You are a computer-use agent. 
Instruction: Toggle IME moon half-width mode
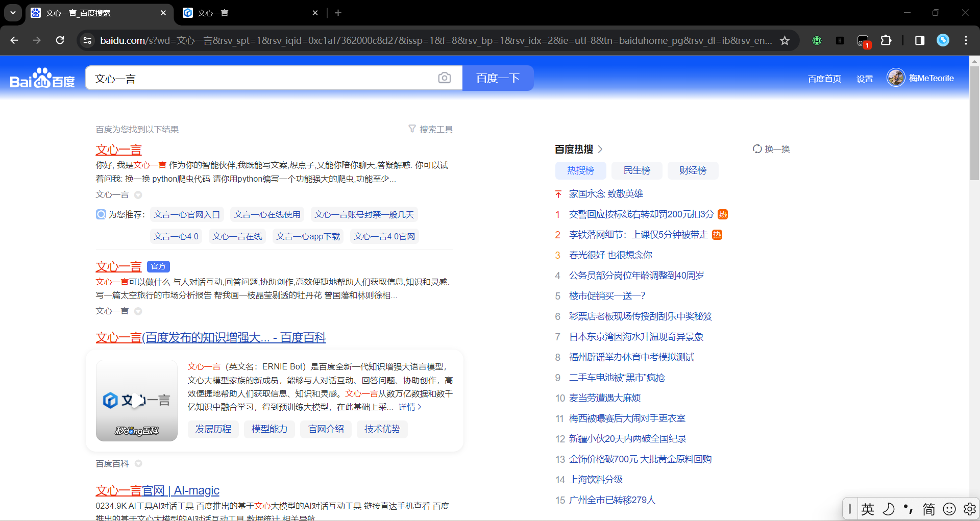889,509
